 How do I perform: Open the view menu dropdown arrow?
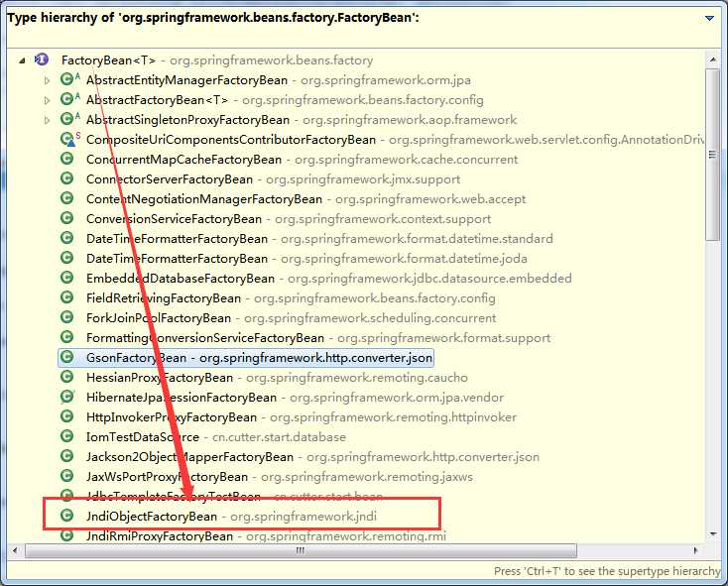709,18
